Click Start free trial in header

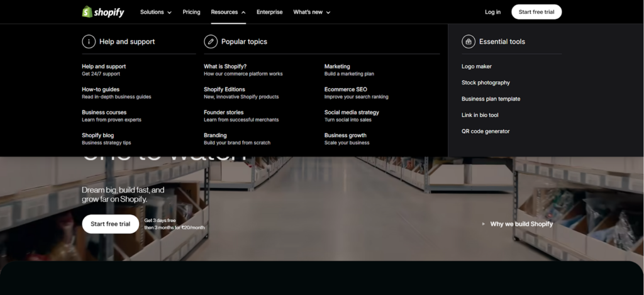coord(536,12)
